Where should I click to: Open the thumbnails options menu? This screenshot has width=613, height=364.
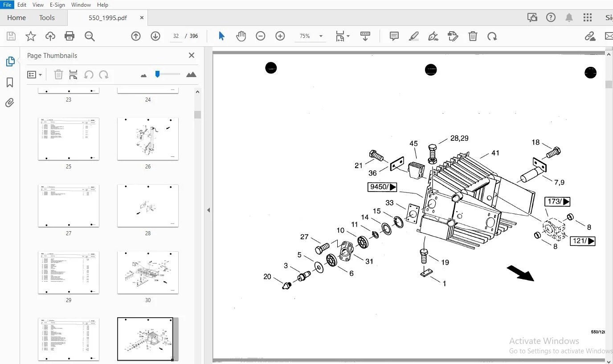[34, 75]
